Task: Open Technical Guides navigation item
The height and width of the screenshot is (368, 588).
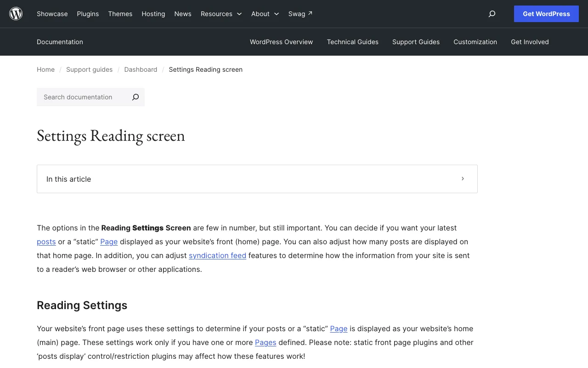Action: click(353, 42)
